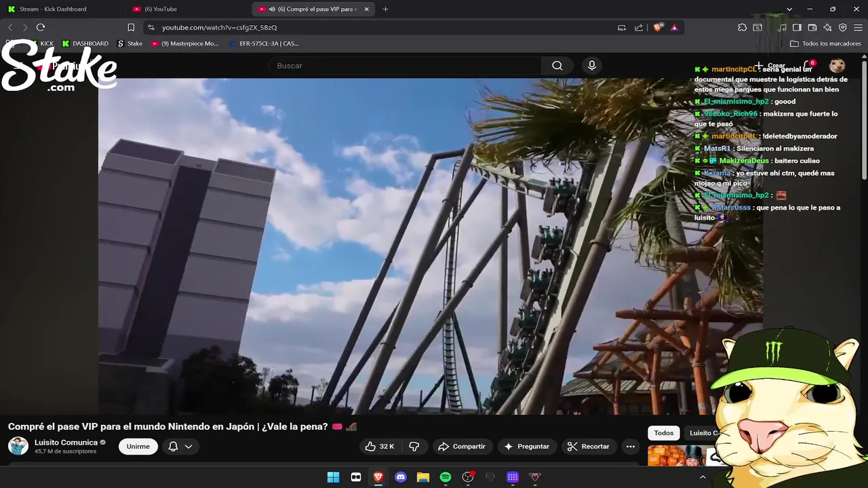
Task: Open Windows Start menu
Action: pyautogui.click(x=333, y=477)
